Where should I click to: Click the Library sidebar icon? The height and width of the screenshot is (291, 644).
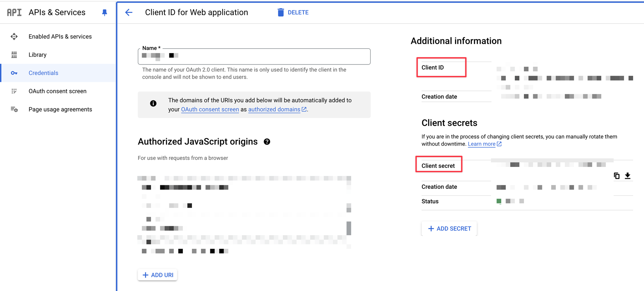pos(14,55)
